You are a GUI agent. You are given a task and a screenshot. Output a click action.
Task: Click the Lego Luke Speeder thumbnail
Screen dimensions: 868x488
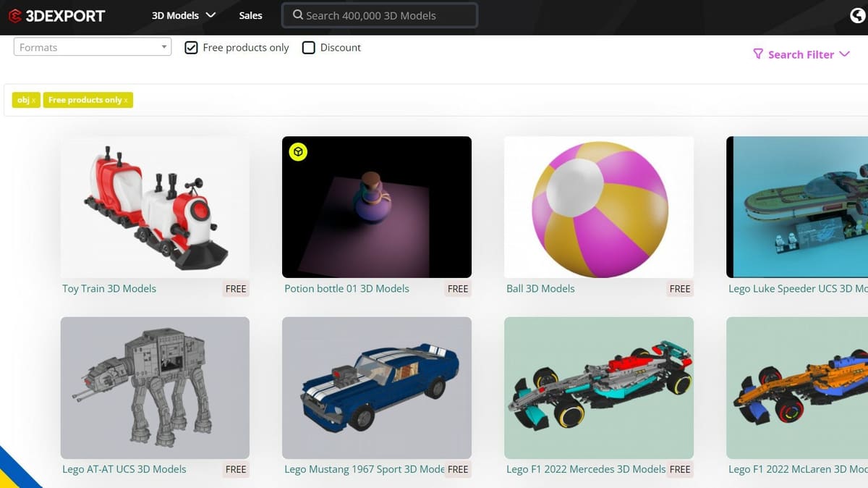point(797,207)
